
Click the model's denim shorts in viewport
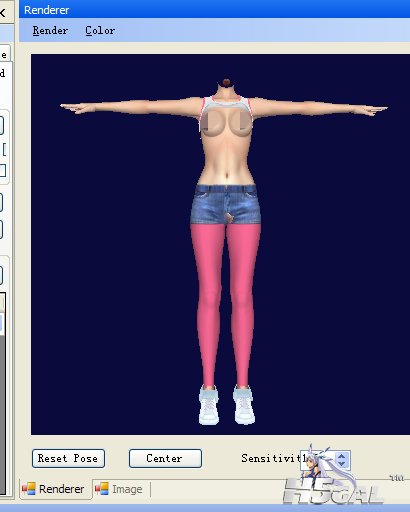pos(225,205)
